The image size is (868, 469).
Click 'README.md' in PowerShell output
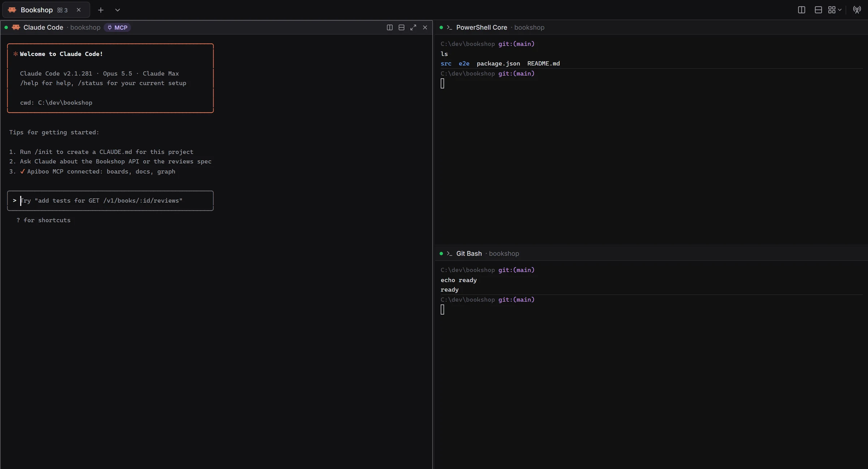click(x=544, y=64)
